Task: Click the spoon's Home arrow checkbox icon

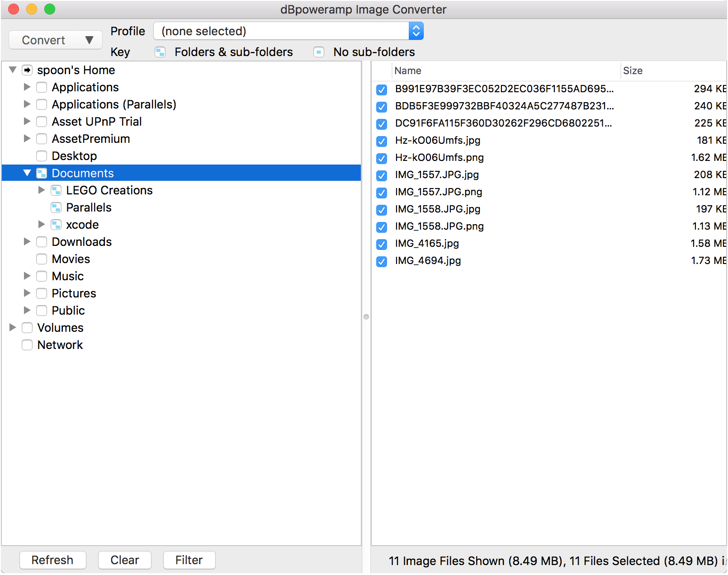Action: point(27,70)
